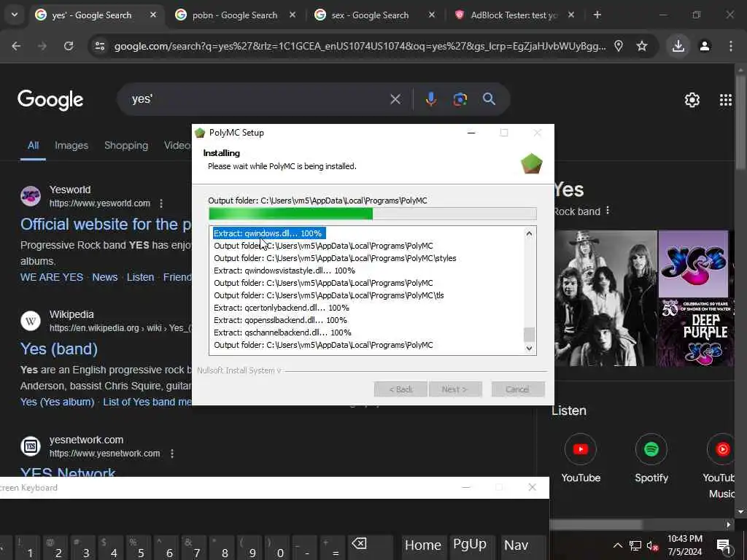Open options dots next to yesworld.com

(x=161, y=203)
